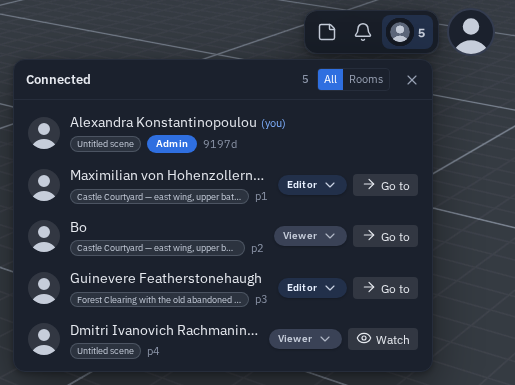The height and width of the screenshot is (385, 515).
Task: Toggle the connected users button showing 5
Action: 407,32
